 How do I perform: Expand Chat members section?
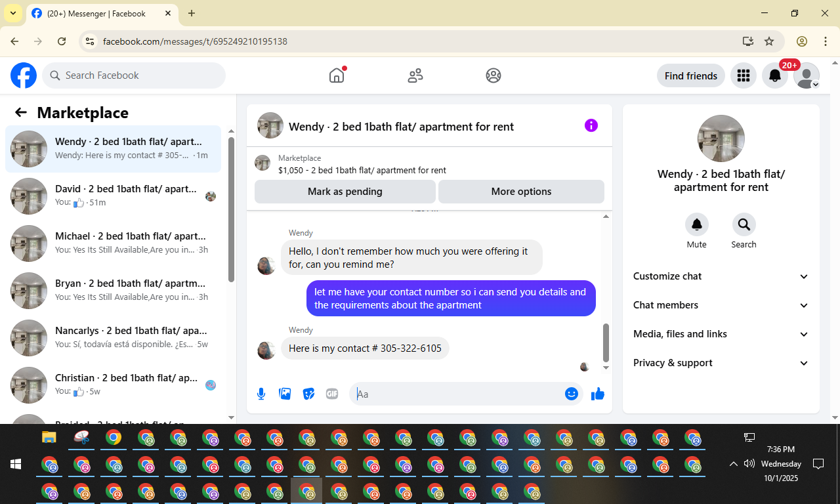tap(721, 305)
